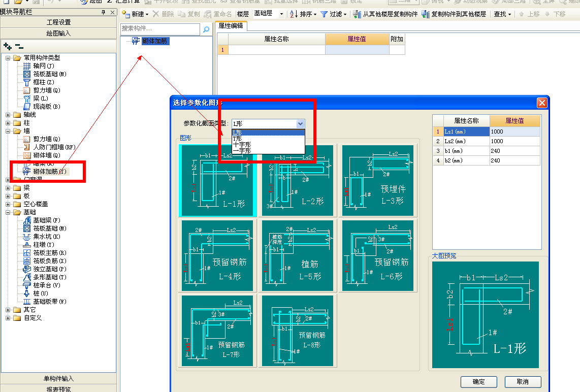Choose 一字形 in the dropdown list
580x392 pixels.
point(269,150)
